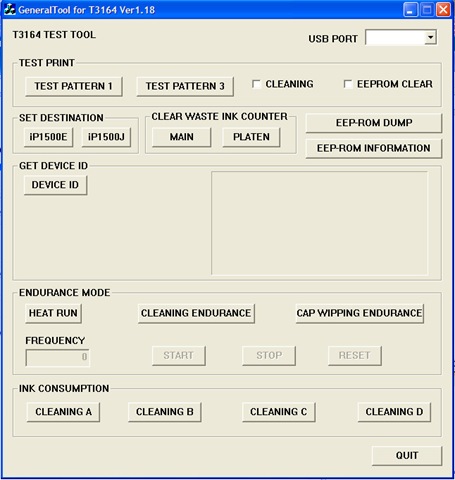
Task: Click QUIT to exit the tool
Action: click(407, 456)
